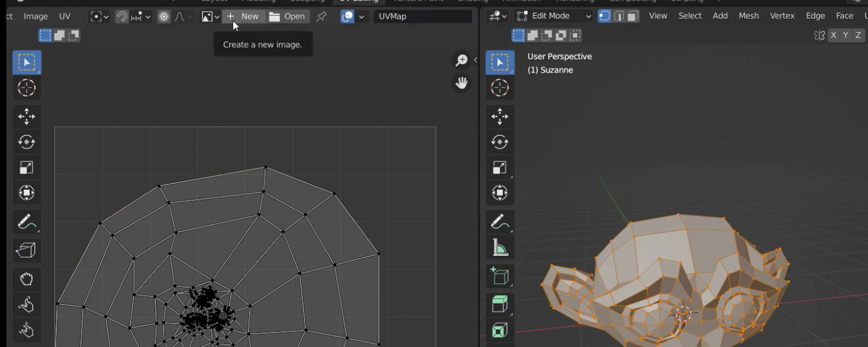This screenshot has height=347, width=868.
Task: Choose the UV editor Cursor tool
Action: 27,88
